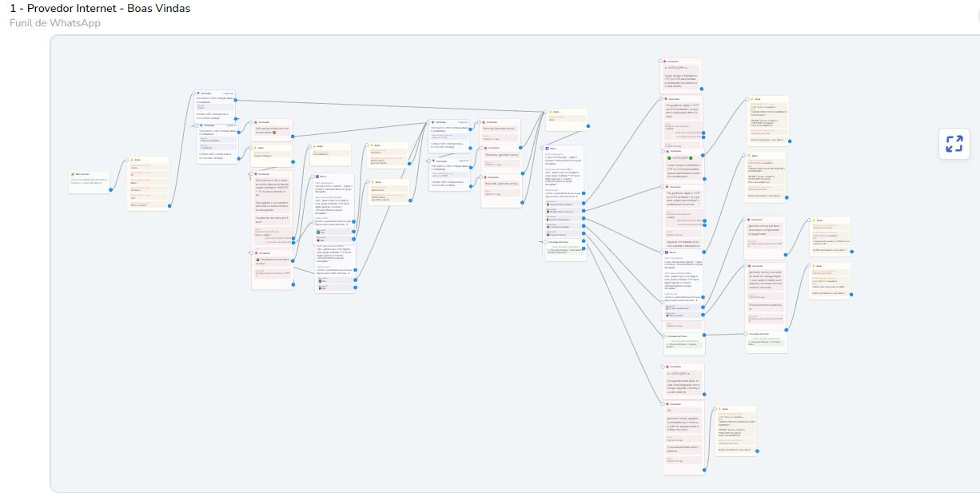Select the first option in the central Menu node
The height and width of the screenshot is (496, 980).
564,204
